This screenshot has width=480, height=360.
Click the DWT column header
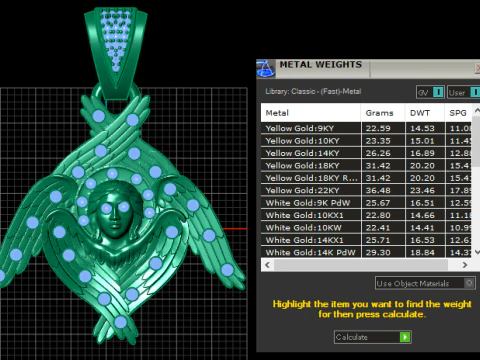pyautogui.click(x=425, y=113)
